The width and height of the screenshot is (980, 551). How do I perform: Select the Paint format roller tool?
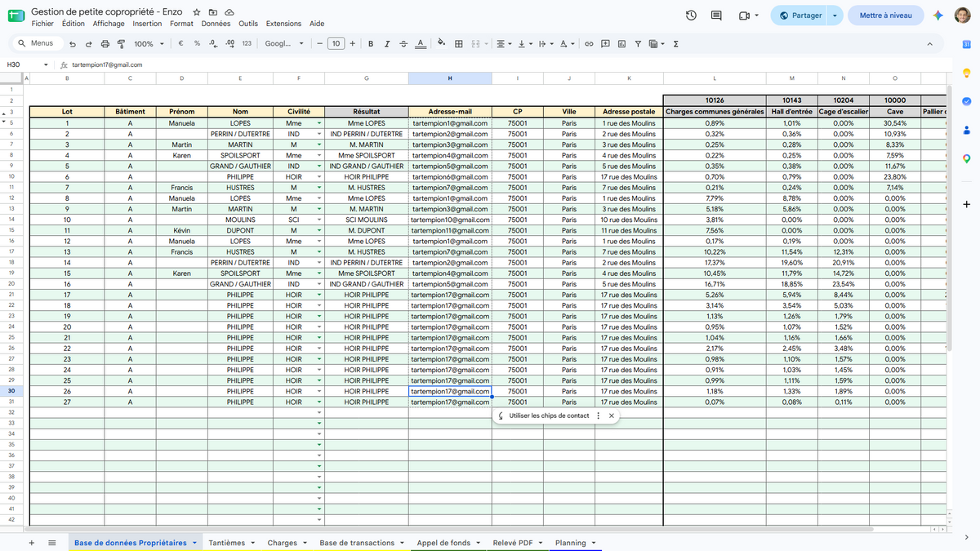point(121,44)
